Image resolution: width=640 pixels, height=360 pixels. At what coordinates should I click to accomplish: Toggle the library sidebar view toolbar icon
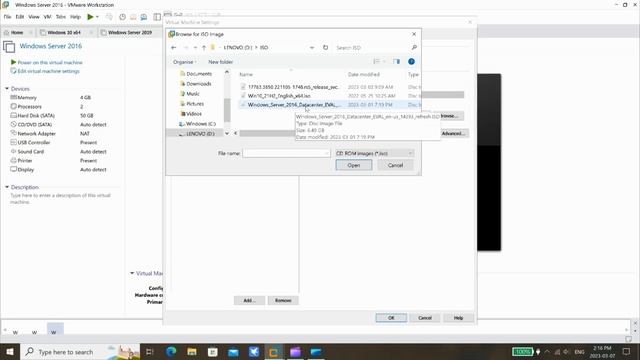tap(157, 17)
